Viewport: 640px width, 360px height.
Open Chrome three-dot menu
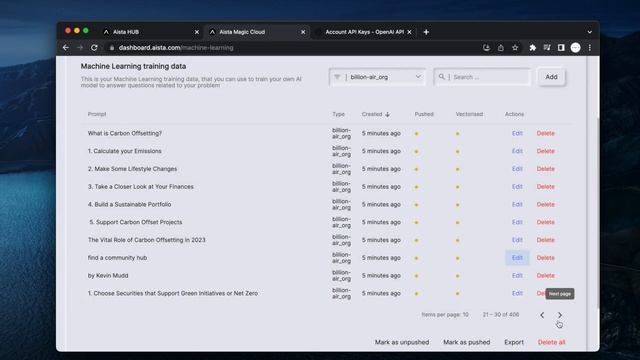(x=590, y=48)
